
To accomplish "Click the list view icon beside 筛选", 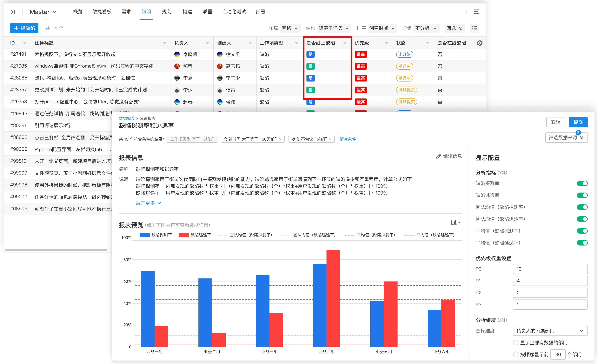I will coord(475,28).
